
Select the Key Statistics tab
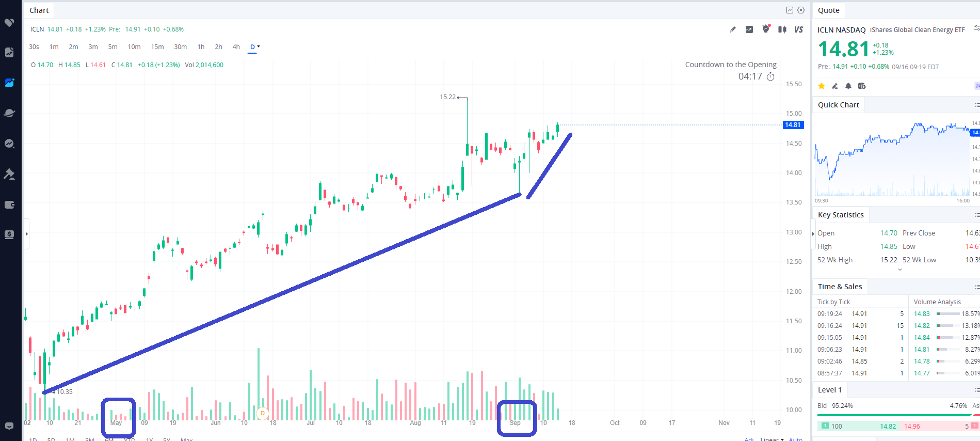841,215
